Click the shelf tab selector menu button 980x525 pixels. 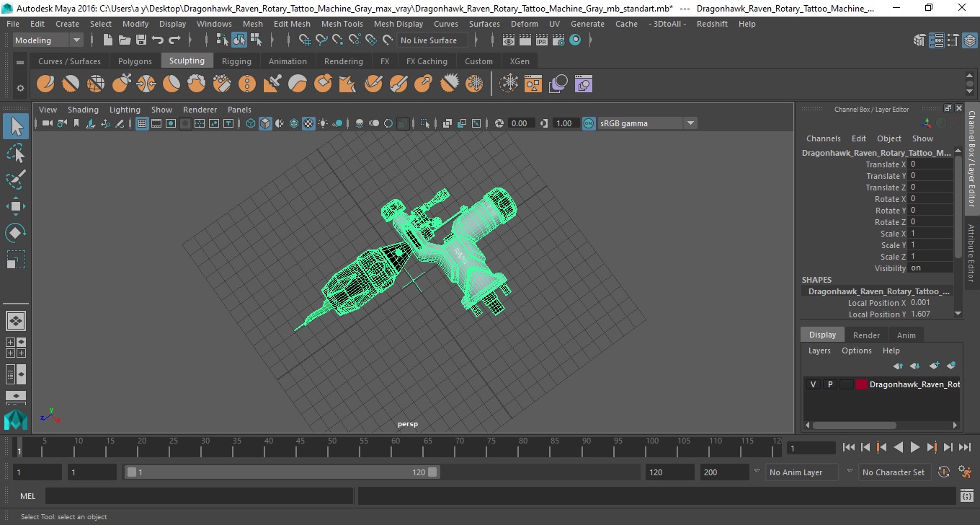tap(20, 62)
